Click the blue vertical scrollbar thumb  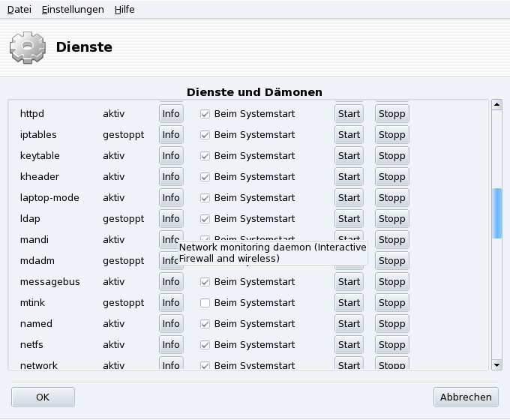497,213
